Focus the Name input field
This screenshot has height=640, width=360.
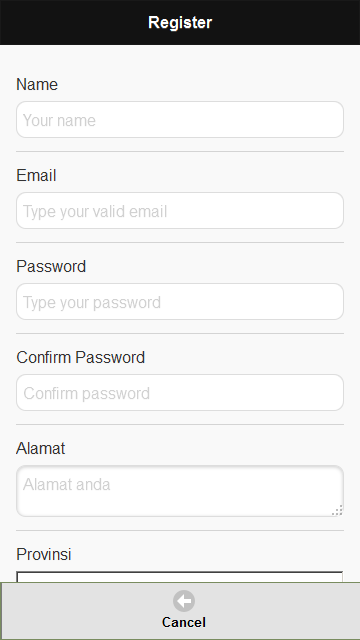pos(180,120)
